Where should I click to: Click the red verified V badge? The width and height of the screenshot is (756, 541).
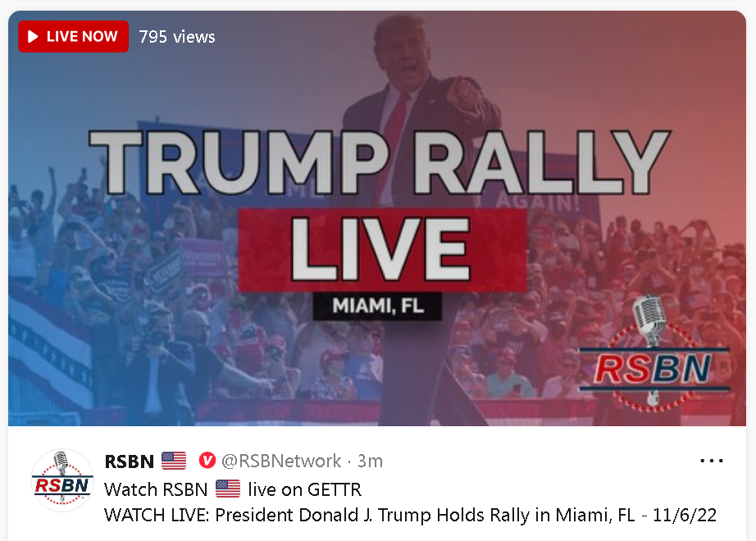[x=207, y=461]
